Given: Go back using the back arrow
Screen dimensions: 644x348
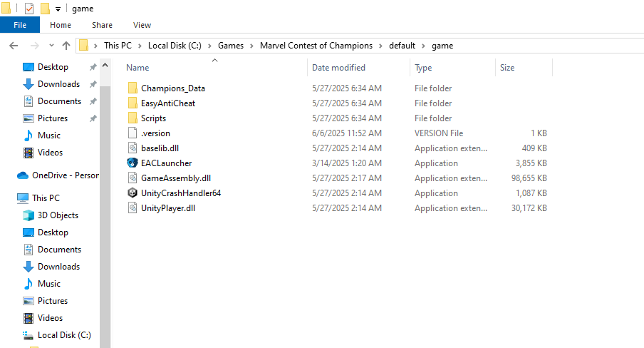Looking at the screenshot, I should [14, 46].
